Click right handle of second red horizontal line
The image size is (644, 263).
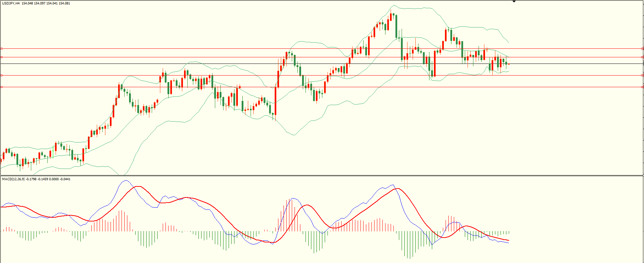tap(642, 57)
